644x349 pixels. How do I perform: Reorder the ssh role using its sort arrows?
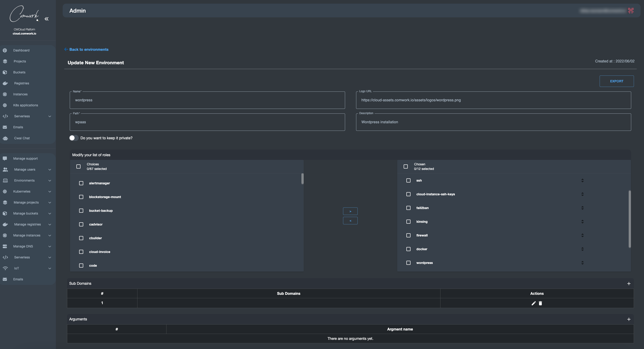pyautogui.click(x=582, y=180)
